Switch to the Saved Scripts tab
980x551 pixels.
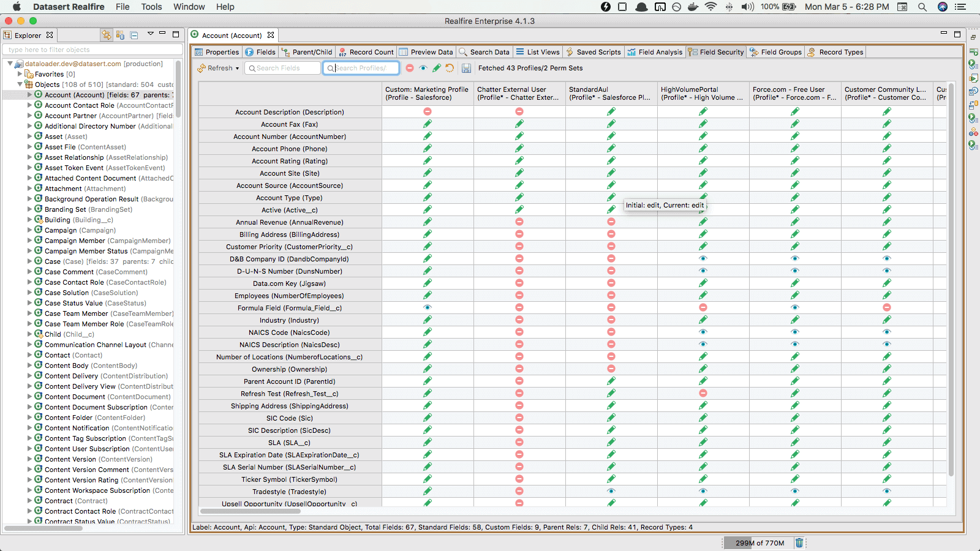tap(593, 52)
